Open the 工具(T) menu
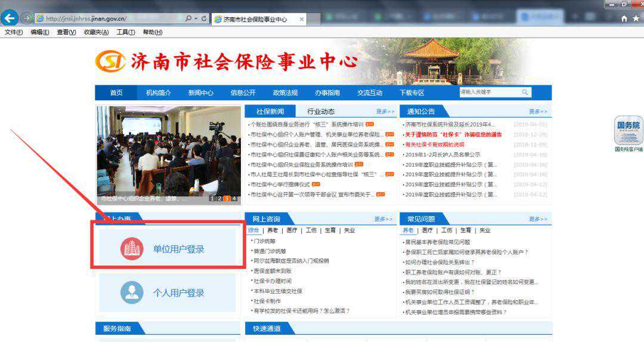This screenshot has width=644, height=342. click(125, 32)
